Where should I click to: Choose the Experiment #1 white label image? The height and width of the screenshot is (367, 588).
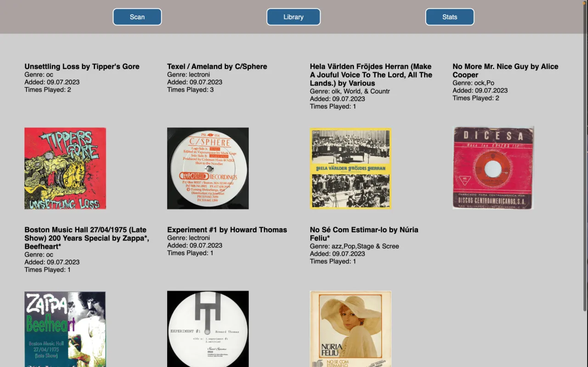point(208,329)
